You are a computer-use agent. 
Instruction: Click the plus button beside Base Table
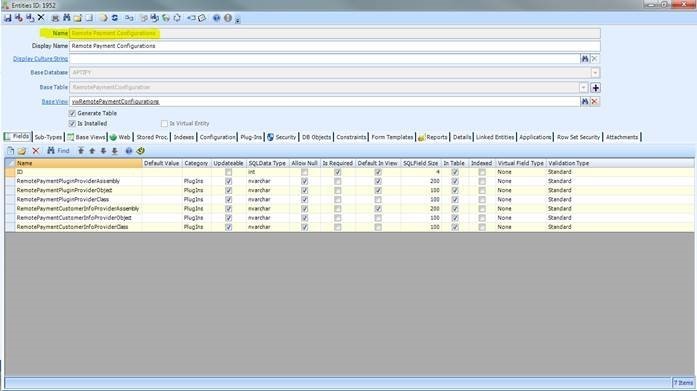(596, 88)
